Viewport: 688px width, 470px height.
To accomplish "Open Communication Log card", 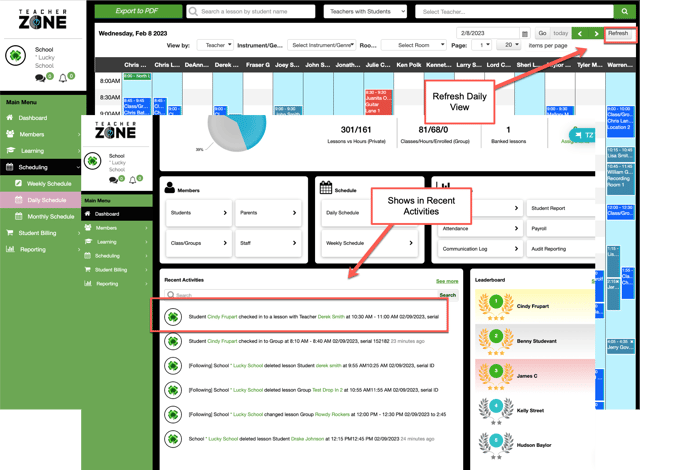I will click(x=480, y=249).
